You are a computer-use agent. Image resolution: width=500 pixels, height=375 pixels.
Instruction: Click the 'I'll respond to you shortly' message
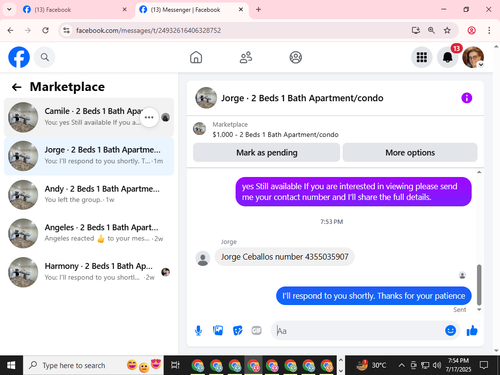[374, 296]
